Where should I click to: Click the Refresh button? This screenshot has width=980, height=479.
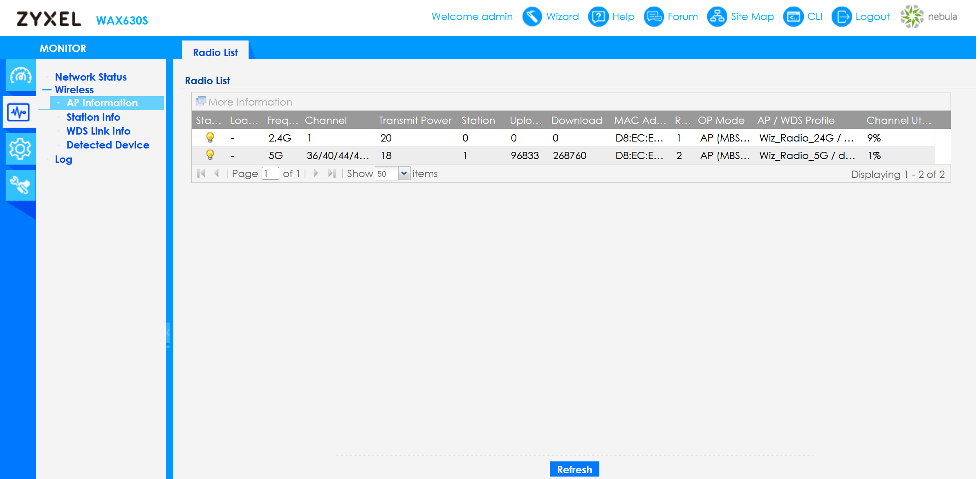574,469
